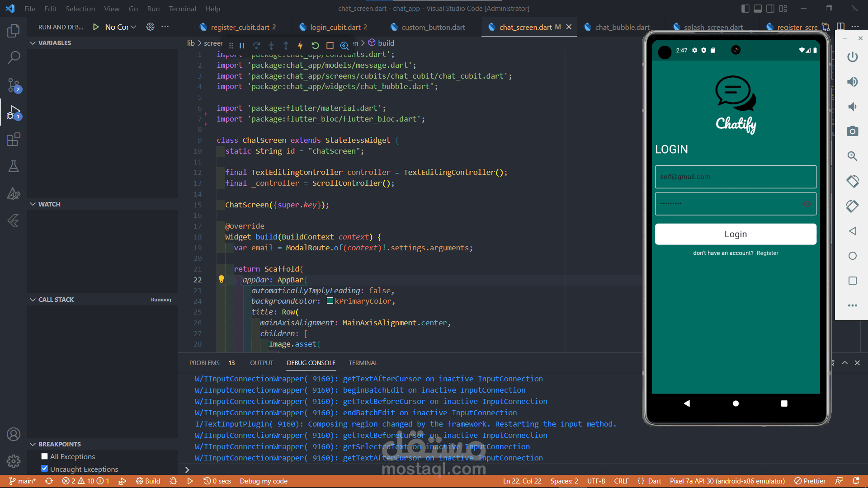Click the hot reload lightning icon
868x488 pixels.
(300, 45)
